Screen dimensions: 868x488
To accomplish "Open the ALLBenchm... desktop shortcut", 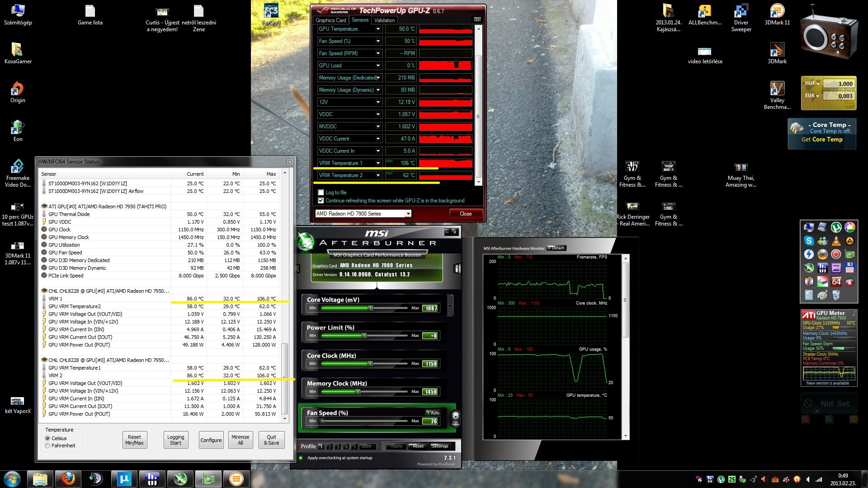I will [x=705, y=14].
